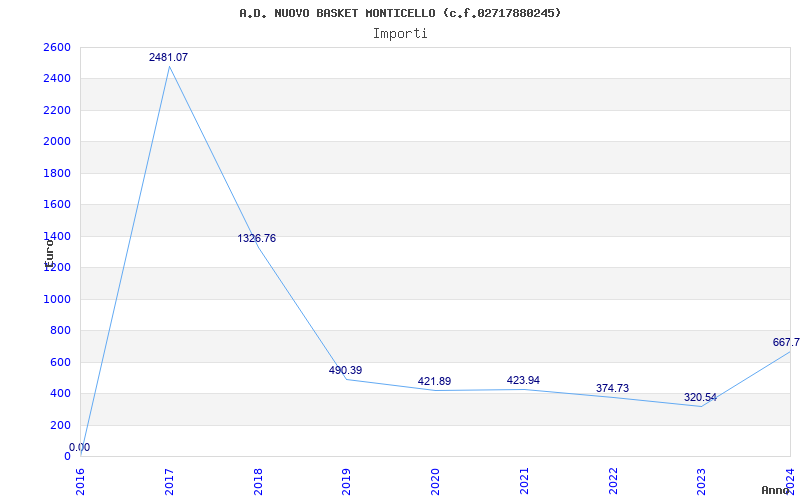Image resolution: width=800 pixels, height=500 pixels.
Task: Click the Euro axis title
Action: pyautogui.click(x=49, y=253)
